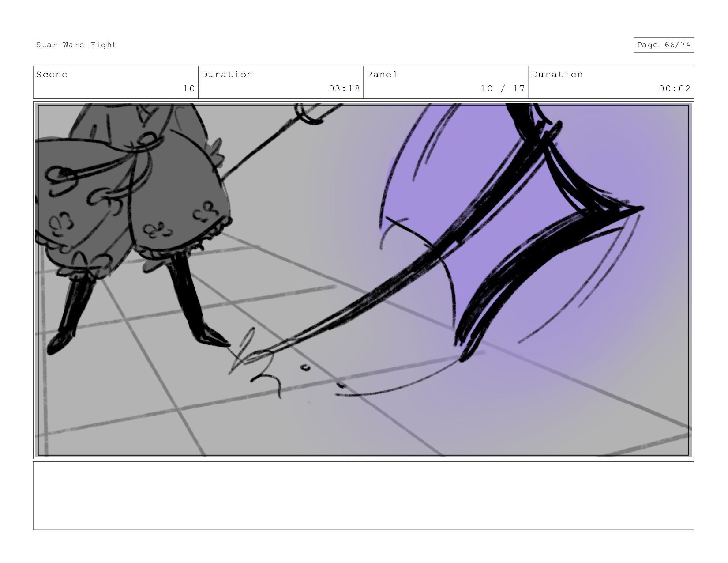Image resolution: width=728 pixels, height=563 pixels.
Task: Select the 'Scene' header label
Action: (52, 75)
